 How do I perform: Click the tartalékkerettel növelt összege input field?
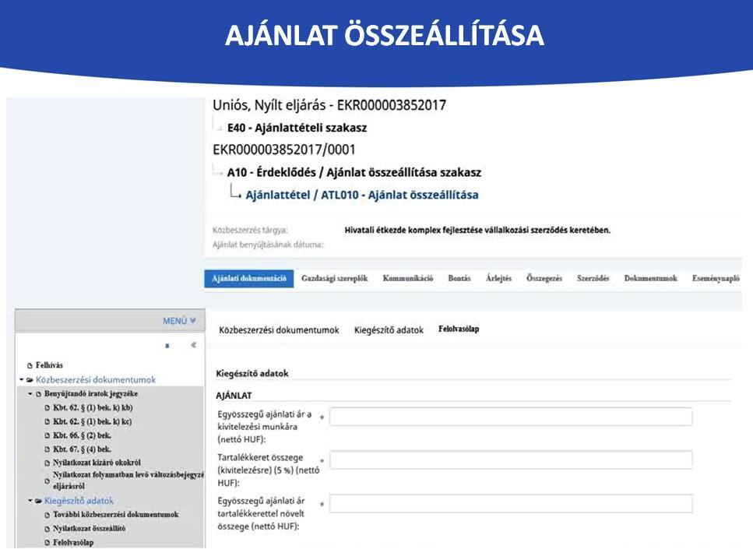click(511, 503)
